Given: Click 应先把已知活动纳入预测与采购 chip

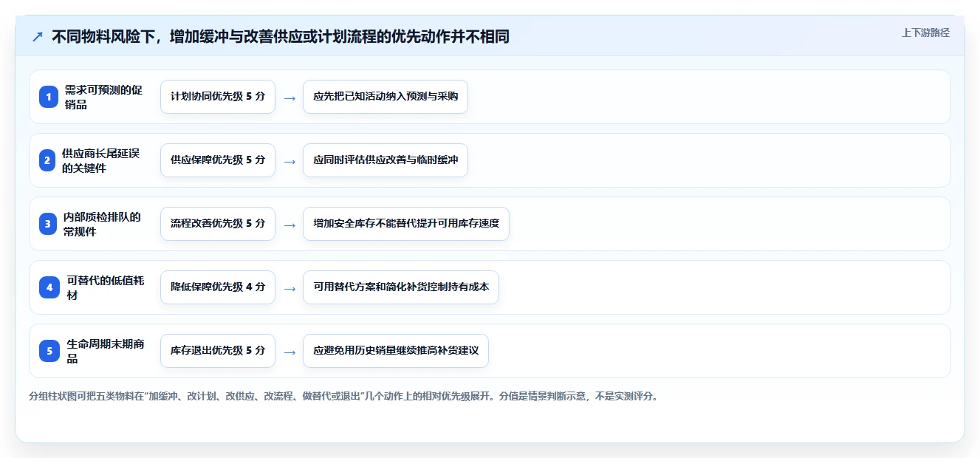Looking at the screenshot, I should click(386, 97).
